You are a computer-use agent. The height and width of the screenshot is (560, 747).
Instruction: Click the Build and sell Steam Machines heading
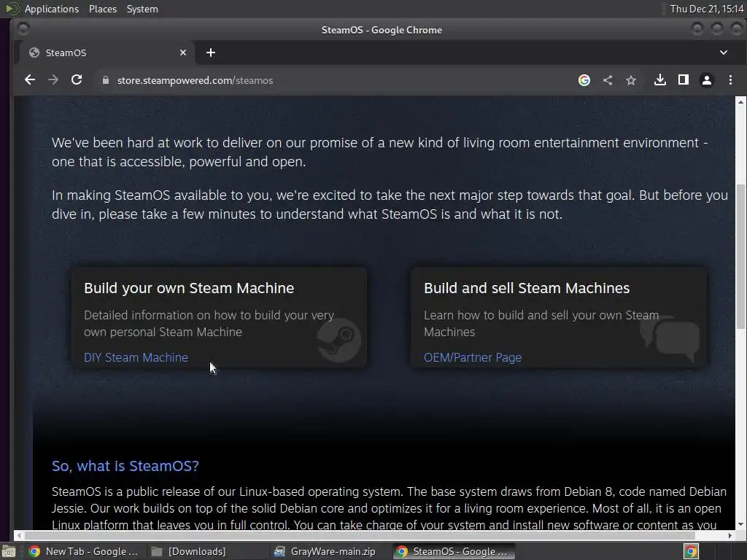pos(527,288)
